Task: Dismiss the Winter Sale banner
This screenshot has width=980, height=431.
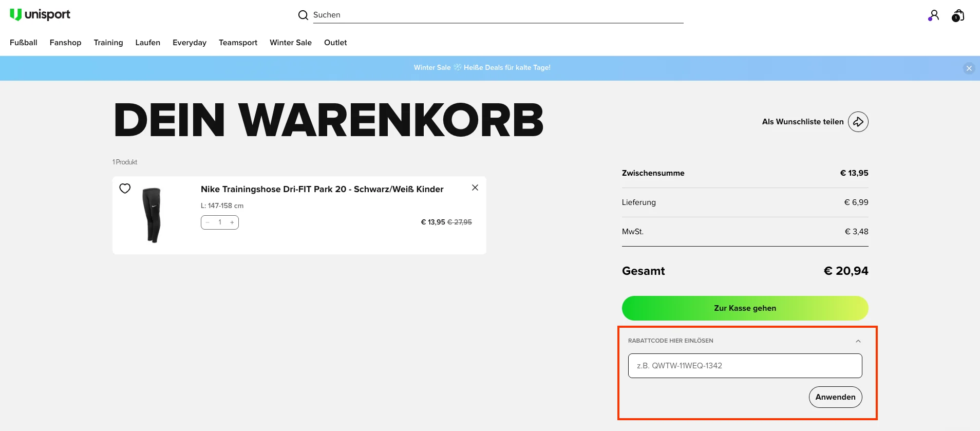Action: [969, 68]
